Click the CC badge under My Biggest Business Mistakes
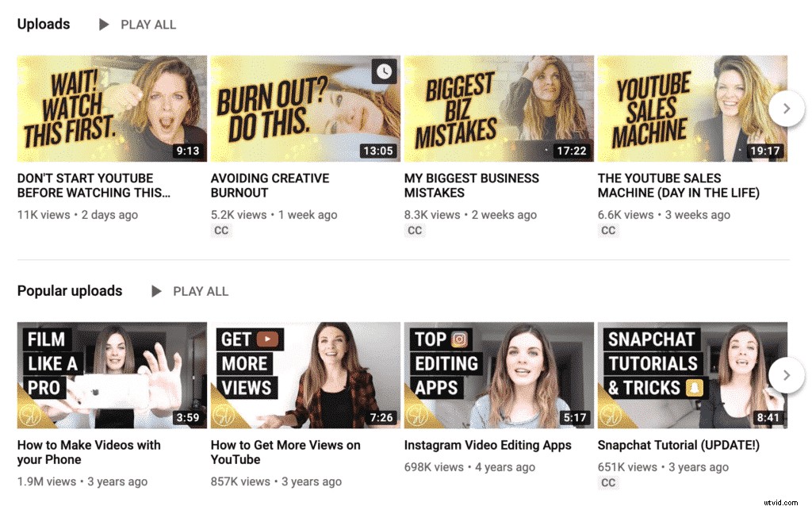This screenshot has height=510, width=812. point(416,231)
